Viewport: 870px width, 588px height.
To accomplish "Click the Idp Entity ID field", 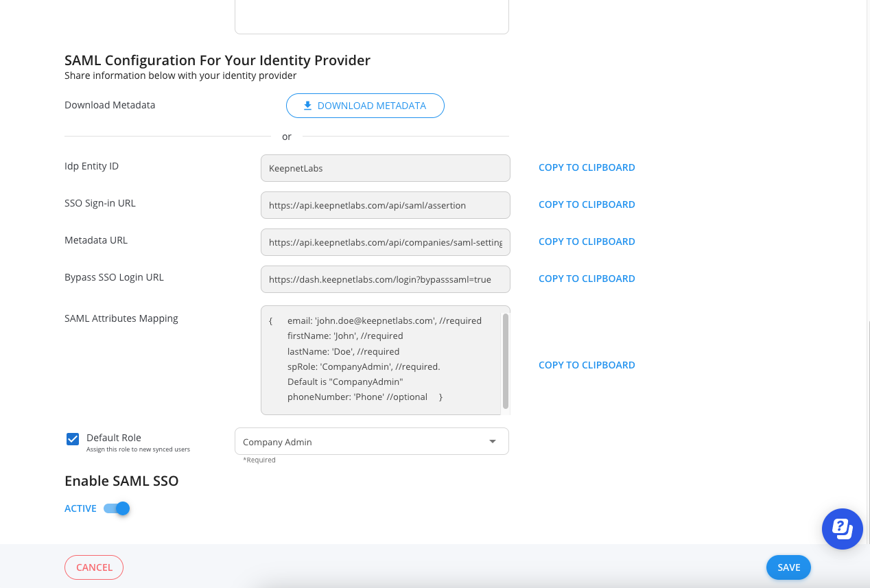I will click(385, 168).
